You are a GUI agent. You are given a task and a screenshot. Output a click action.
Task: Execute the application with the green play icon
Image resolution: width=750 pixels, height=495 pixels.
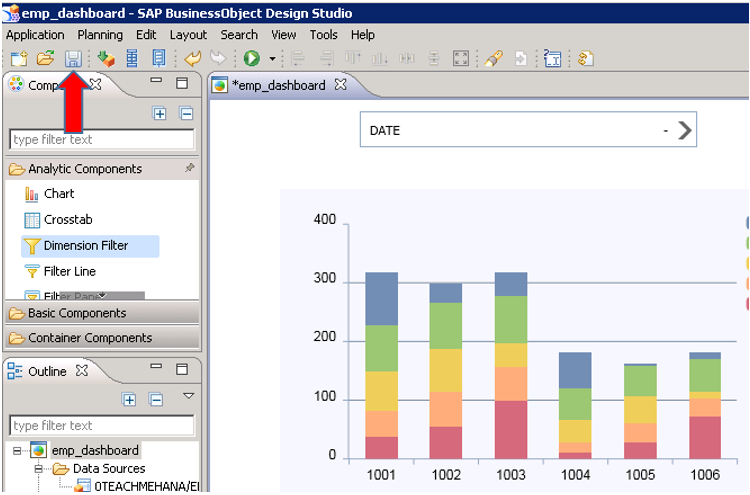click(252, 58)
